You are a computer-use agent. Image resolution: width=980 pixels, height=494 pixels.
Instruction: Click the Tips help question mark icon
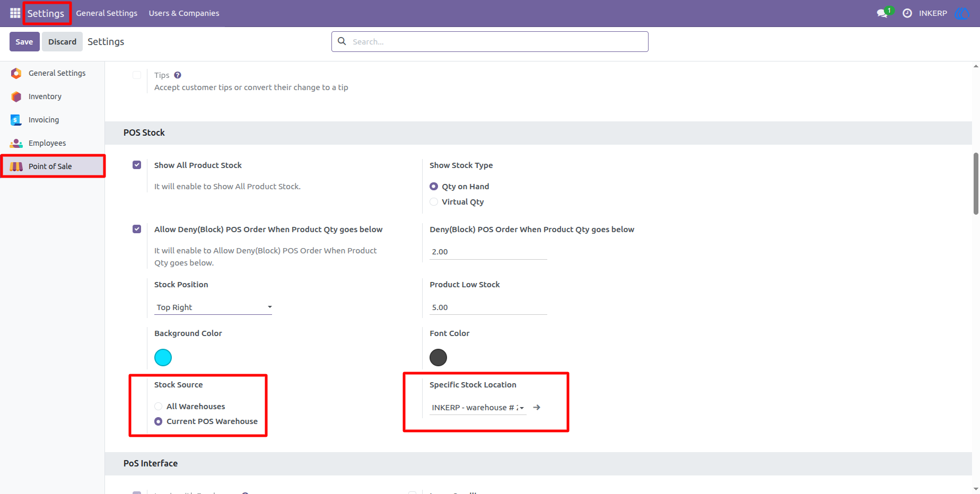click(178, 75)
